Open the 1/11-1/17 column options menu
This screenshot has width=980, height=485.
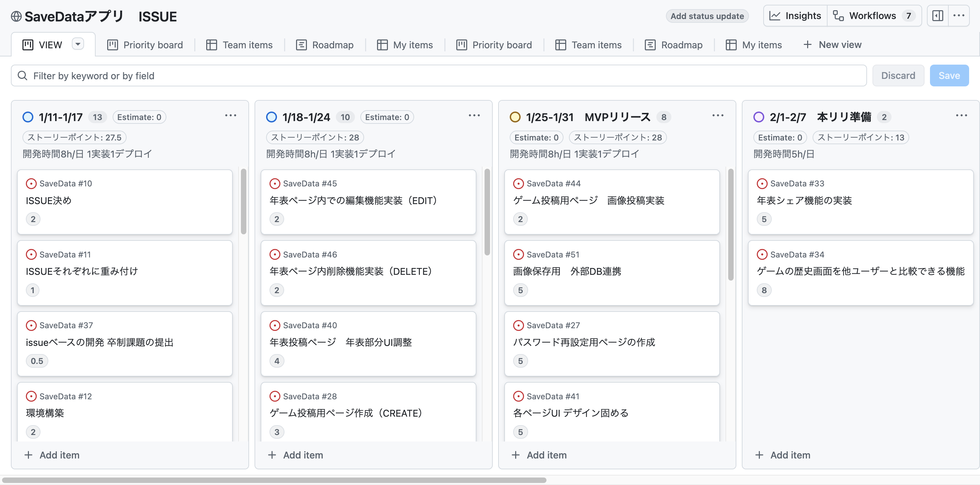tap(231, 115)
